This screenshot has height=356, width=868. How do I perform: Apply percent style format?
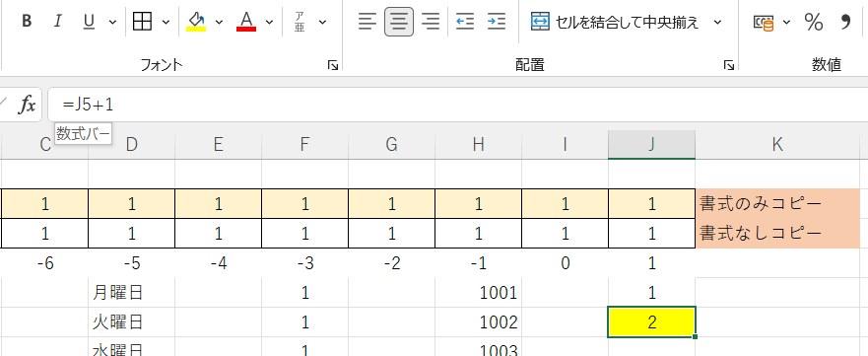pyautogui.click(x=813, y=22)
